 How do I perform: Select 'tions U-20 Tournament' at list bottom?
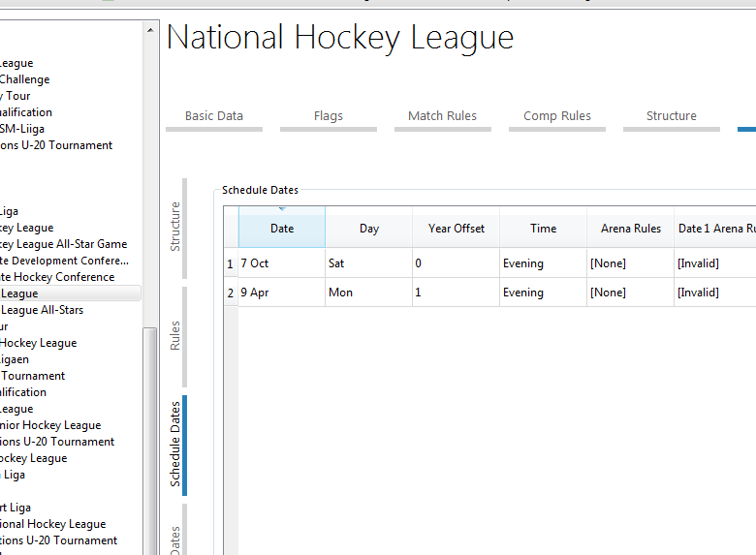[59, 540]
